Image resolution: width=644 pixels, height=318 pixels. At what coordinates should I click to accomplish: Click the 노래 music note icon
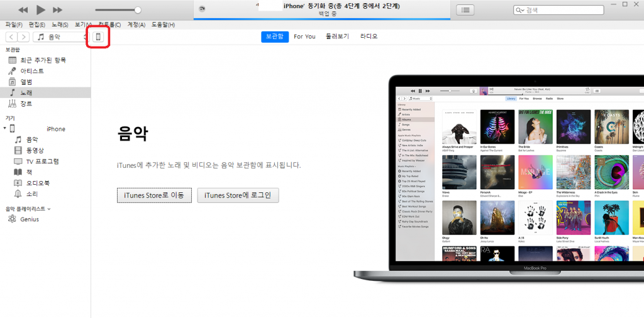13,93
